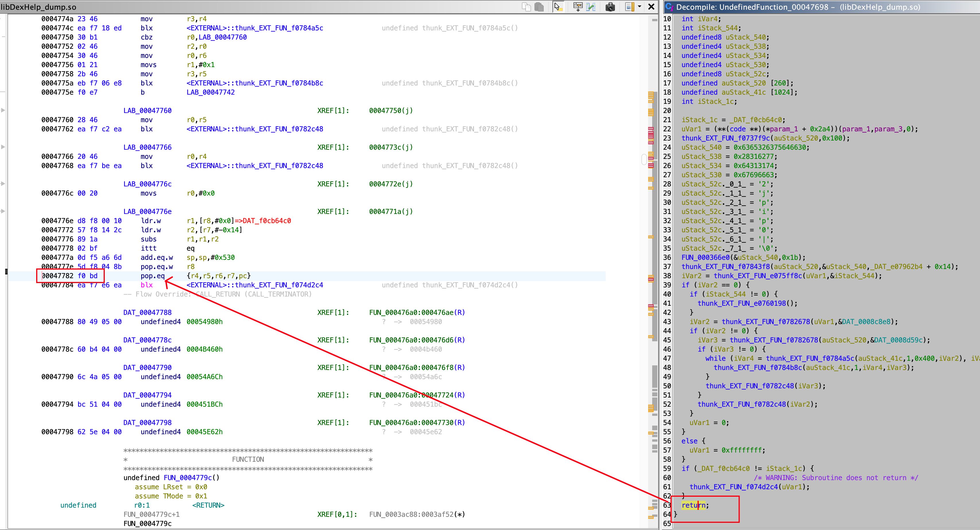Viewport: 980px width, 530px height.
Task: Click undefined4 value 00054A6Ch
Action: (204, 376)
